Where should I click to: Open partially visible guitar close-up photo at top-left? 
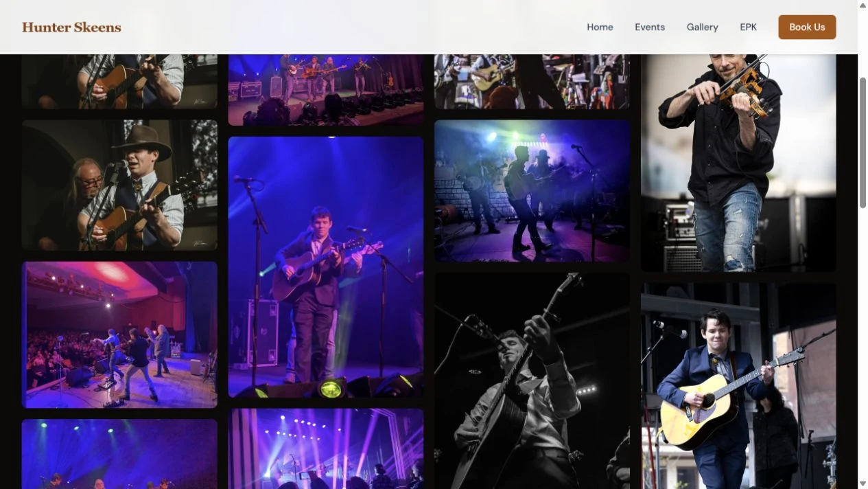119,81
